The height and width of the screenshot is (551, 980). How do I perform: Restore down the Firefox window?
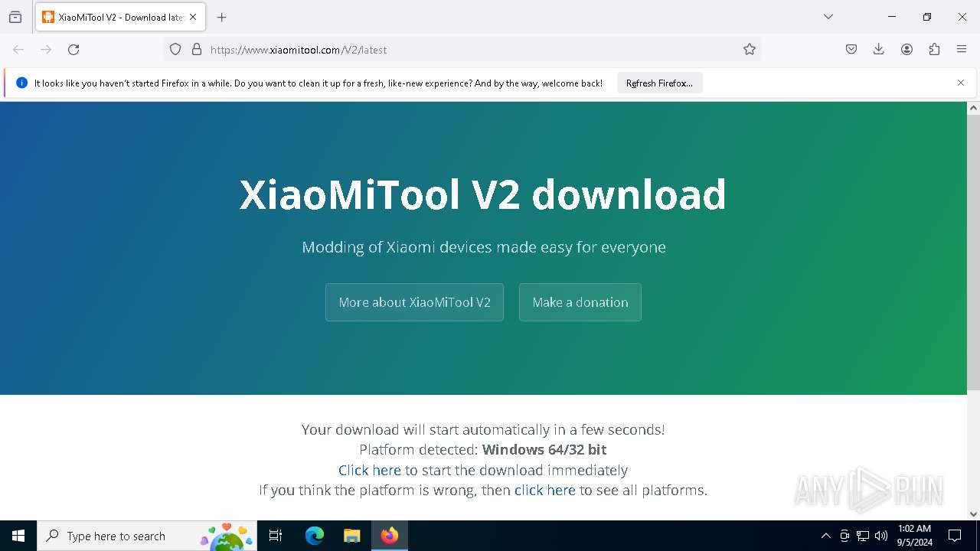point(927,17)
